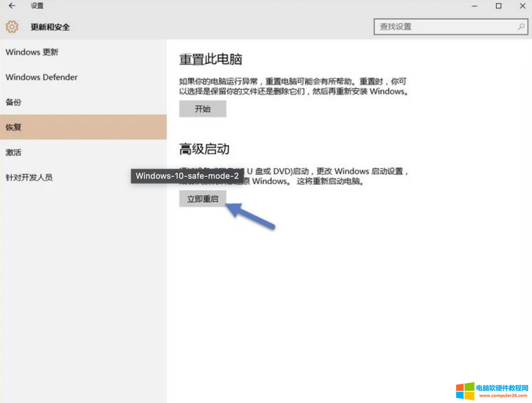Click the search magnifier icon

point(521,26)
